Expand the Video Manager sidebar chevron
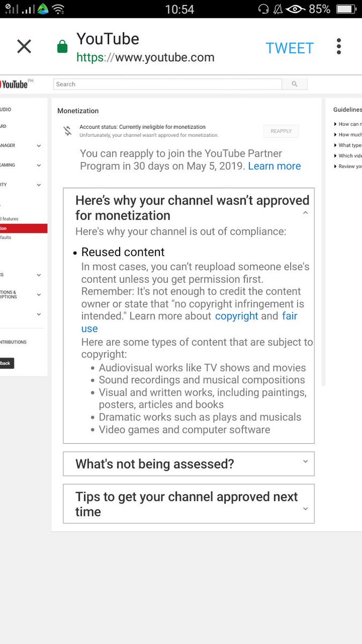This screenshot has height=644, width=362. click(x=39, y=145)
